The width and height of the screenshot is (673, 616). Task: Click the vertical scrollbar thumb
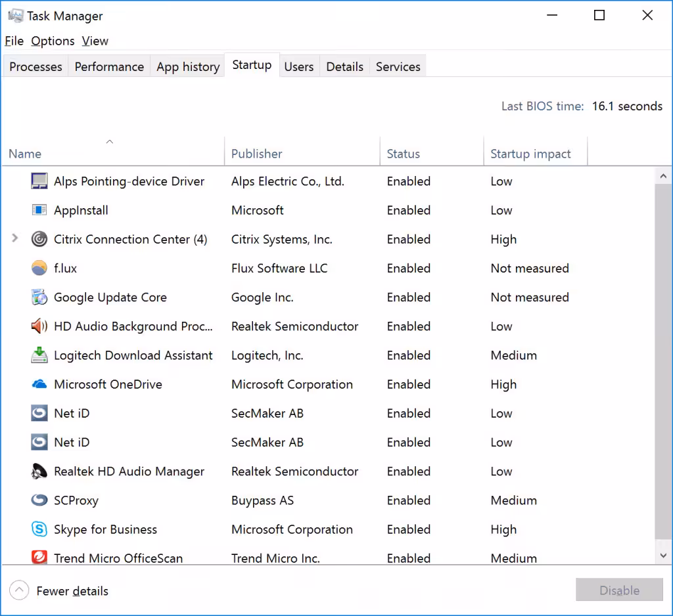663,361
